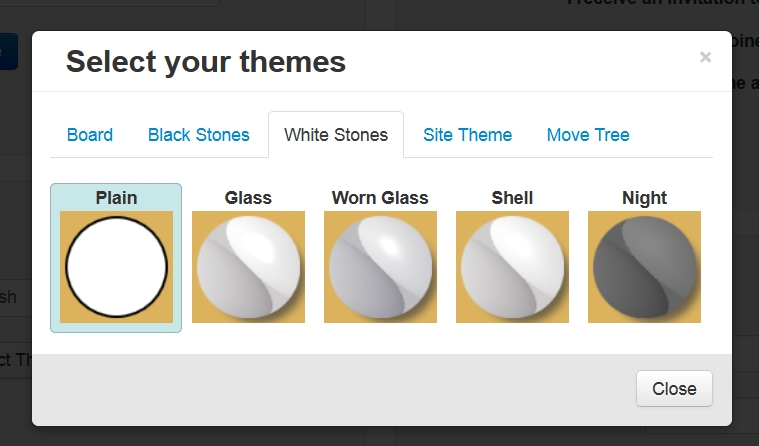The height and width of the screenshot is (446, 759).
Task: Click the "Plain" label text
Action: point(116,197)
